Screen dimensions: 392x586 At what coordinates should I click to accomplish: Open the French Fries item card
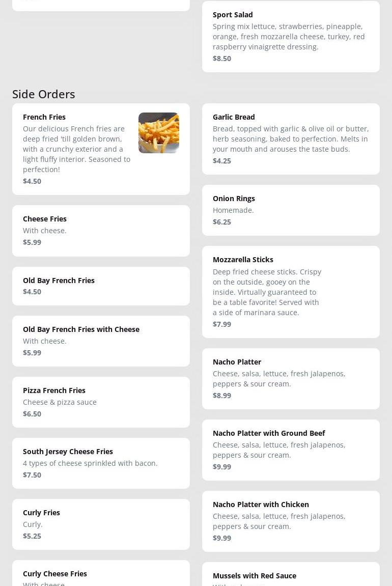tap(76, 149)
